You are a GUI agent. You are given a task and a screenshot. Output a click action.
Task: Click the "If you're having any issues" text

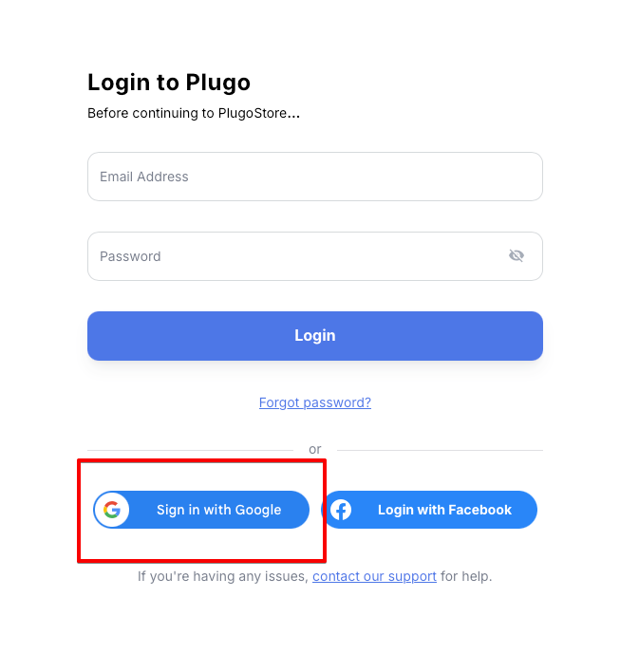pyautogui.click(x=222, y=576)
